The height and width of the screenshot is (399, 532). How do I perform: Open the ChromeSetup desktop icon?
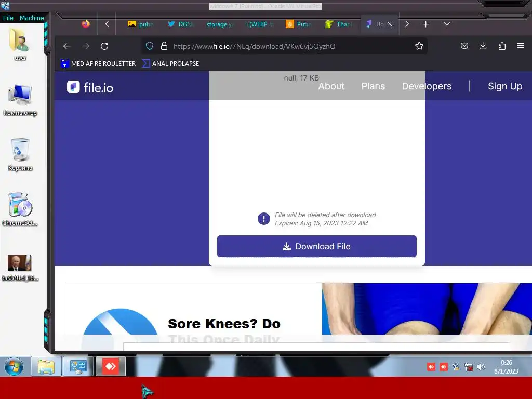(20, 209)
